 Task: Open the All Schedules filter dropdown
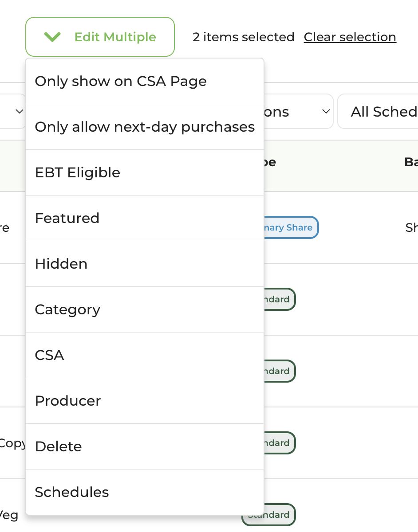point(378,111)
